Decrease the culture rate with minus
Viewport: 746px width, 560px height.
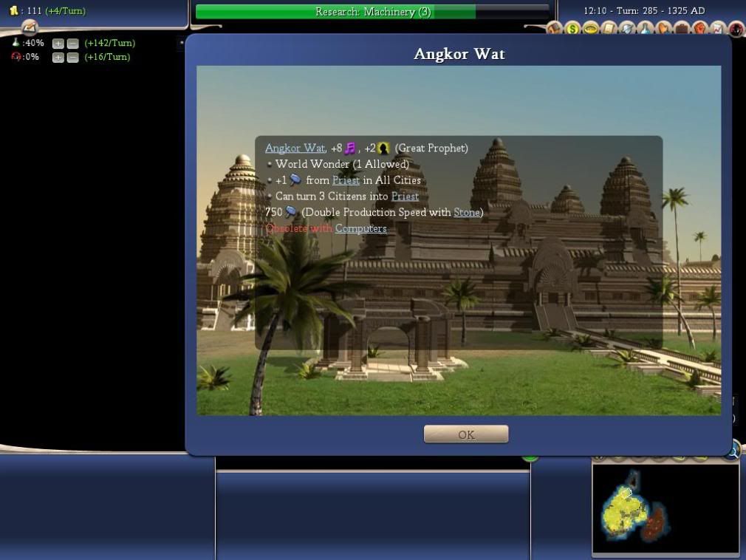point(73,58)
